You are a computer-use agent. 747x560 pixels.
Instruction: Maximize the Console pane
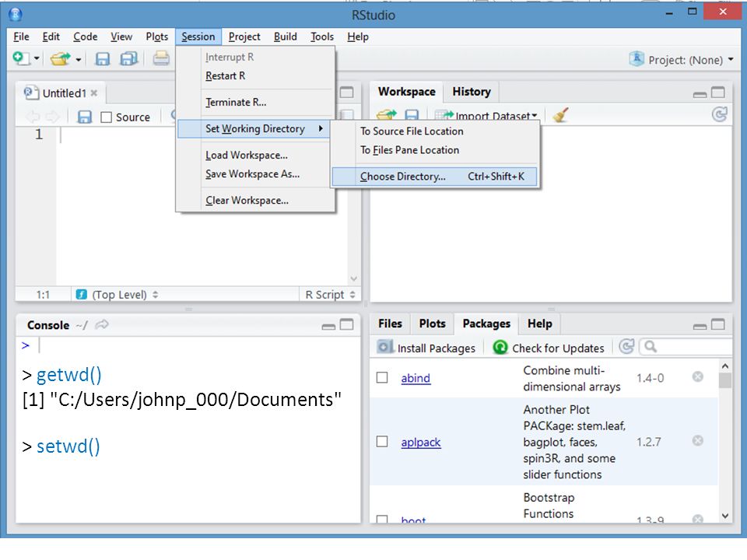pyautogui.click(x=346, y=325)
